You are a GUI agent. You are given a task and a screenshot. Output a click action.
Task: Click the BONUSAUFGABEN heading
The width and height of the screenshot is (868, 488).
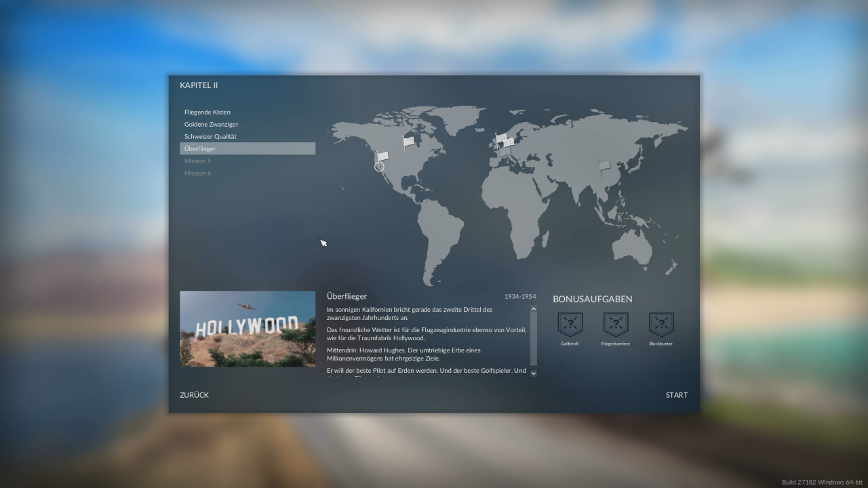click(593, 299)
